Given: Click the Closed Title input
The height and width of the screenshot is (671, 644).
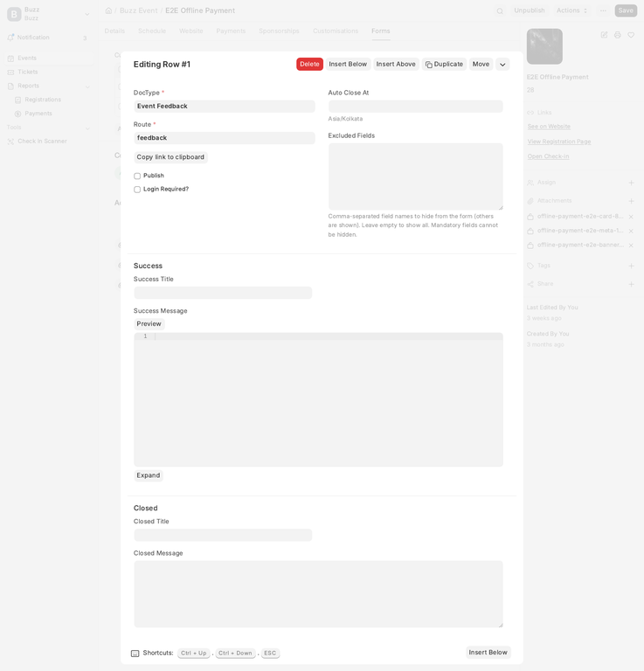Looking at the screenshot, I should (x=223, y=535).
